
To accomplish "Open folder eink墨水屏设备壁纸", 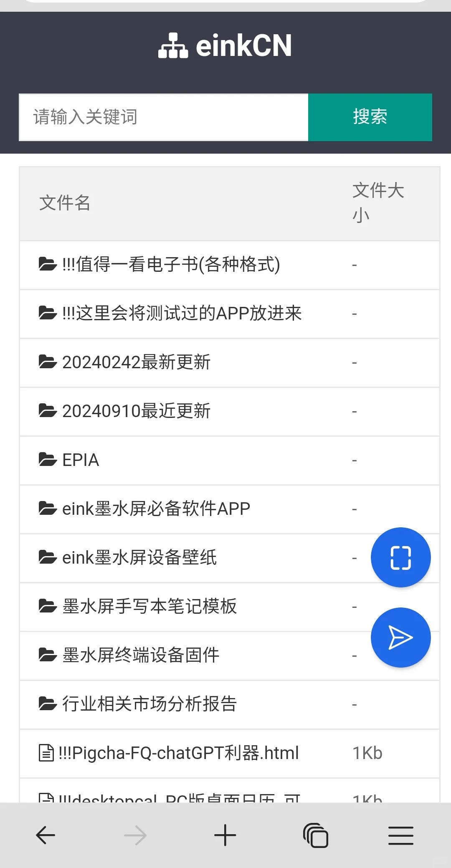I will tap(139, 557).
